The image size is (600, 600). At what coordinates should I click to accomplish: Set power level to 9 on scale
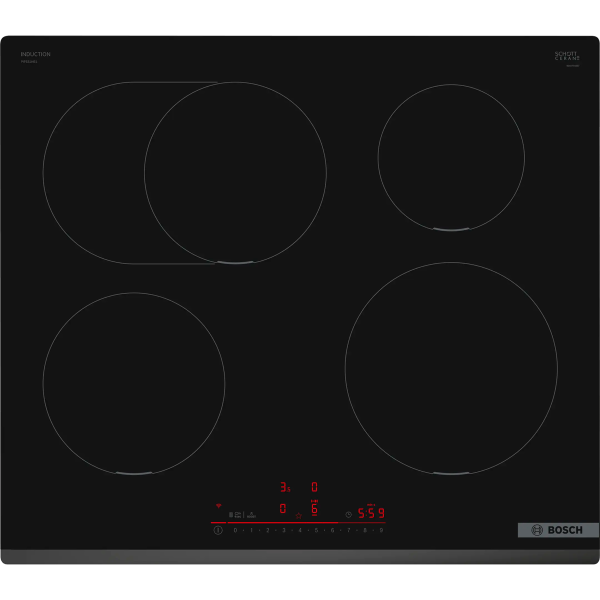pyautogui.click(x=381, y=530)
